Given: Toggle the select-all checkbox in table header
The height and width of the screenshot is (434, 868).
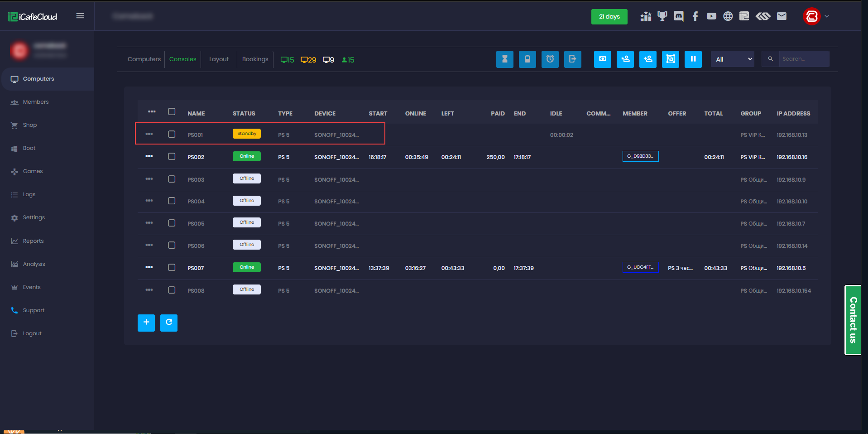Looking at the screenshot, I should coord(172,112).
